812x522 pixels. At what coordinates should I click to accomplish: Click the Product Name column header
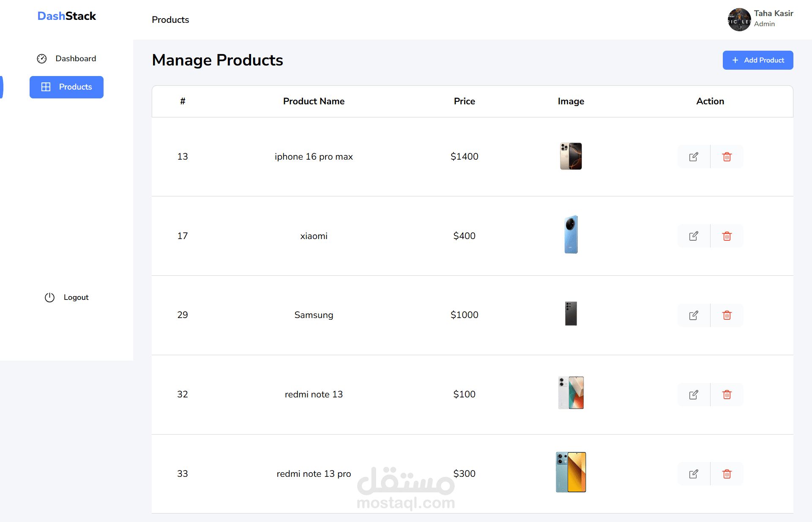point(314,101)
